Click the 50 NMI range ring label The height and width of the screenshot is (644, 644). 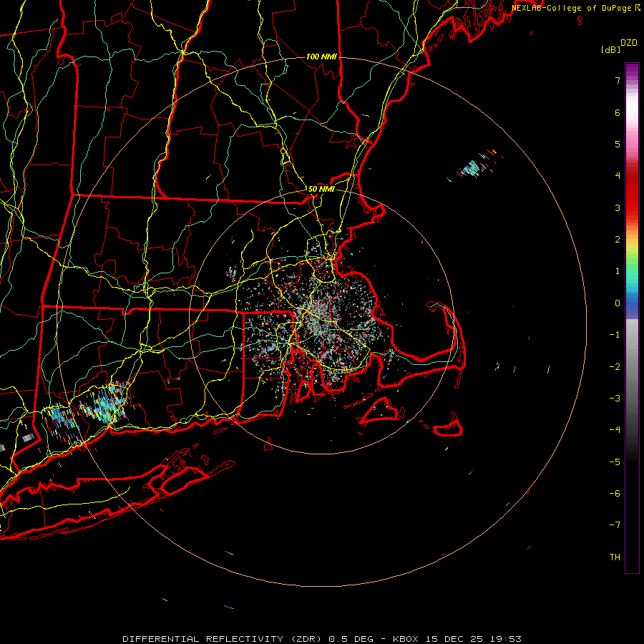pyautogui.click(x=321, y=189)
